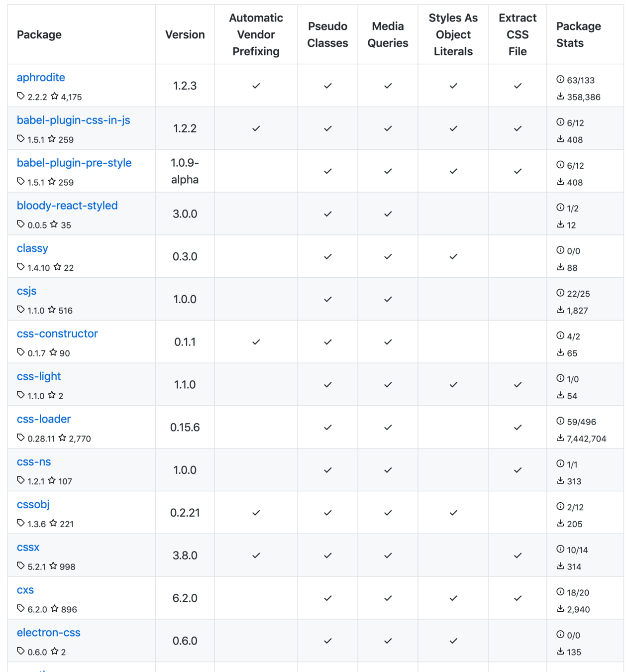The width and height of the screenshot is (629, 672).
Task: Open the css-constructor package link
Action: (57, 334)
